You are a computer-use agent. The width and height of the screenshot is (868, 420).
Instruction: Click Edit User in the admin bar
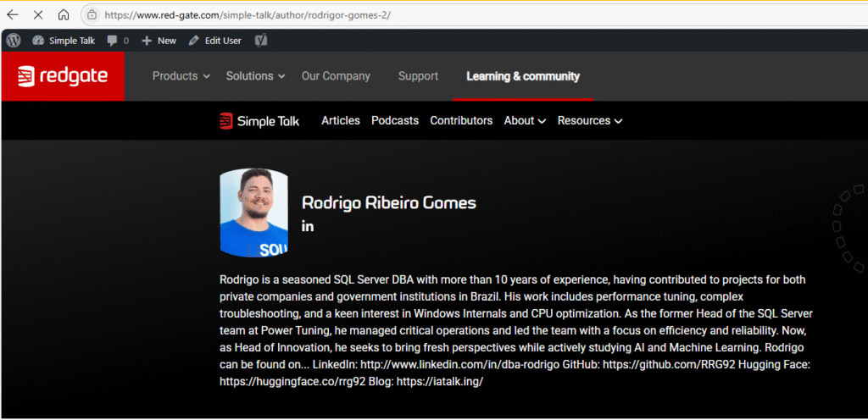215,41
